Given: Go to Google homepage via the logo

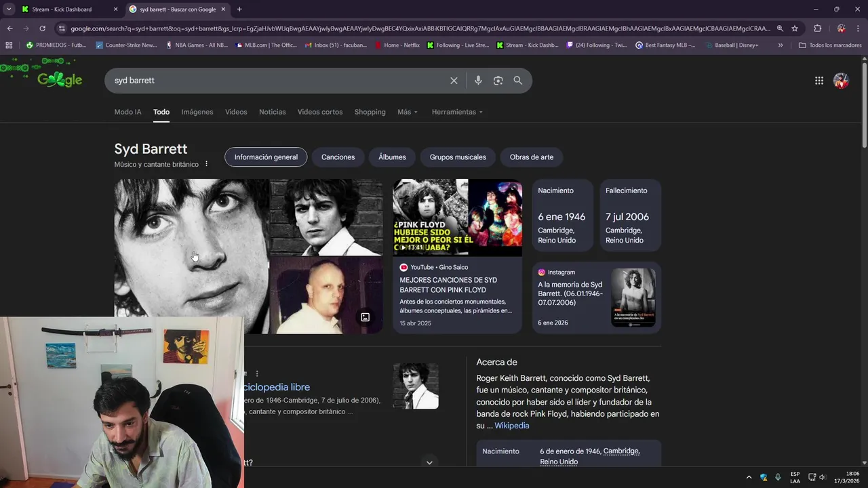Looking at the screenshot, I should tap(60, 79).
